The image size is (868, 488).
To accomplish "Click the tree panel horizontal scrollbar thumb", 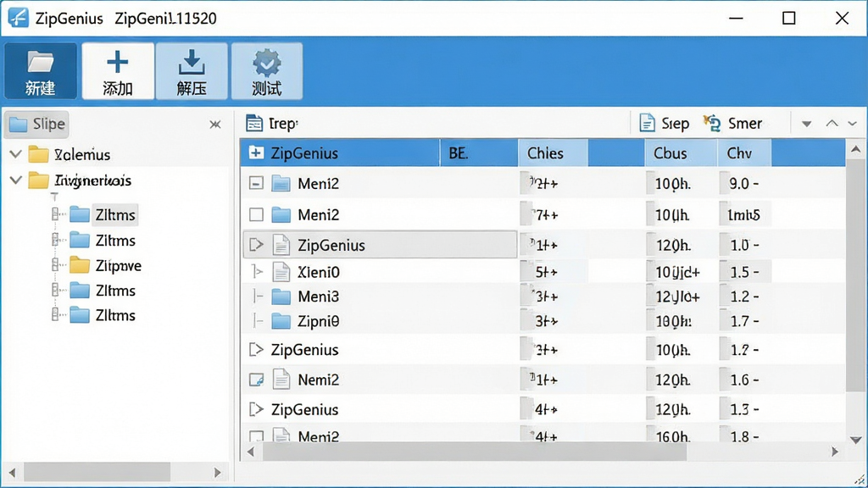I will click(x=97, y=472).
